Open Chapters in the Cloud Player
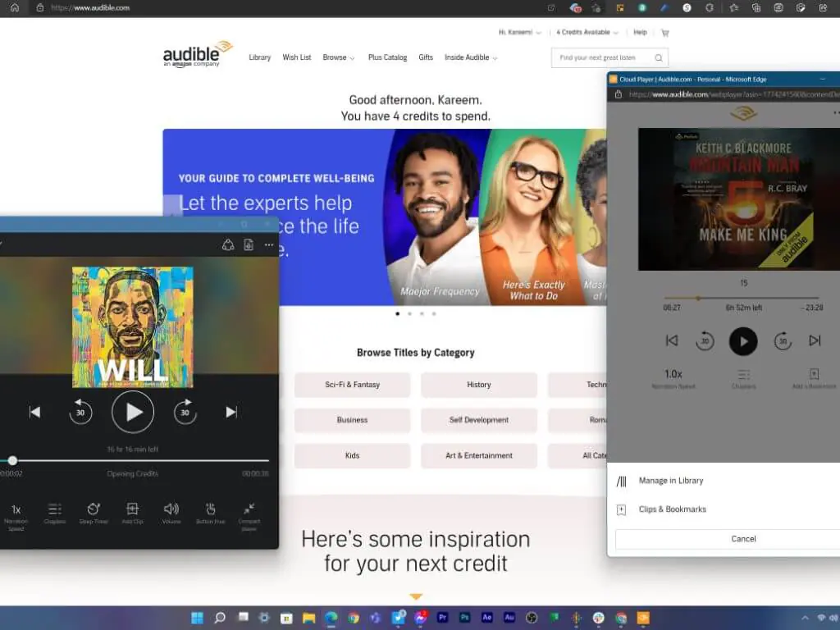This screenshot has height=630, width=840. point(743,378)
